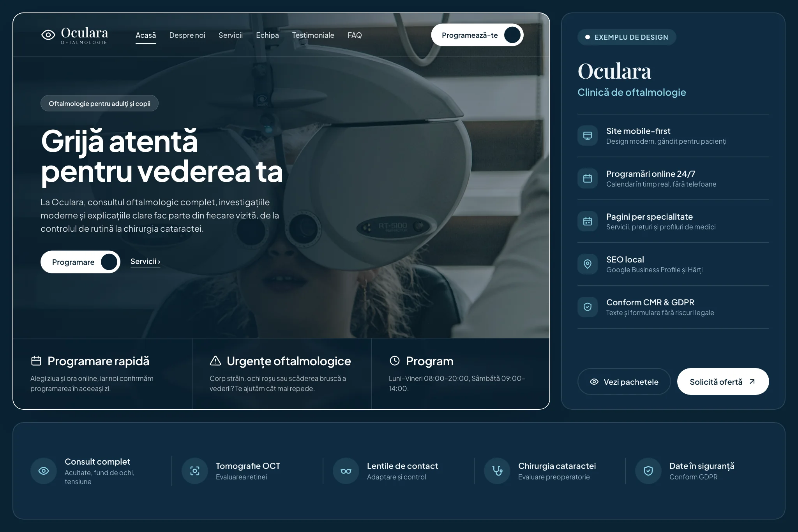The image size is (798, 532).
Task: Open the Echipa nav item
Action: click(267, 35)
